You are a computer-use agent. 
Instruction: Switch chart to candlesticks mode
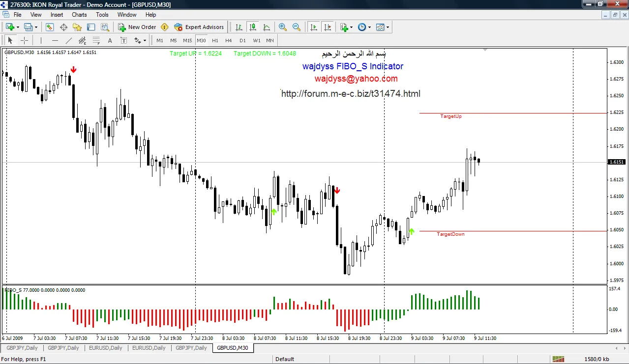(x=253, y=28)
